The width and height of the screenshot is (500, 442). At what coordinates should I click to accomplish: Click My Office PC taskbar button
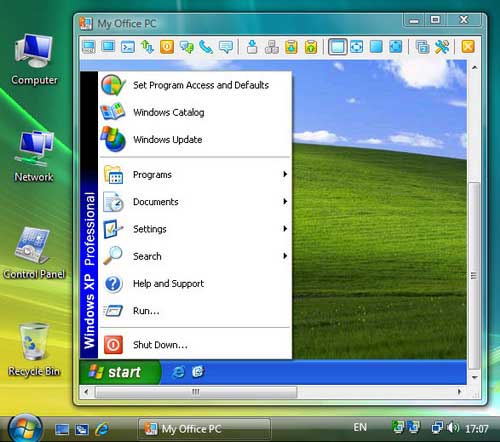click(204, 429)
